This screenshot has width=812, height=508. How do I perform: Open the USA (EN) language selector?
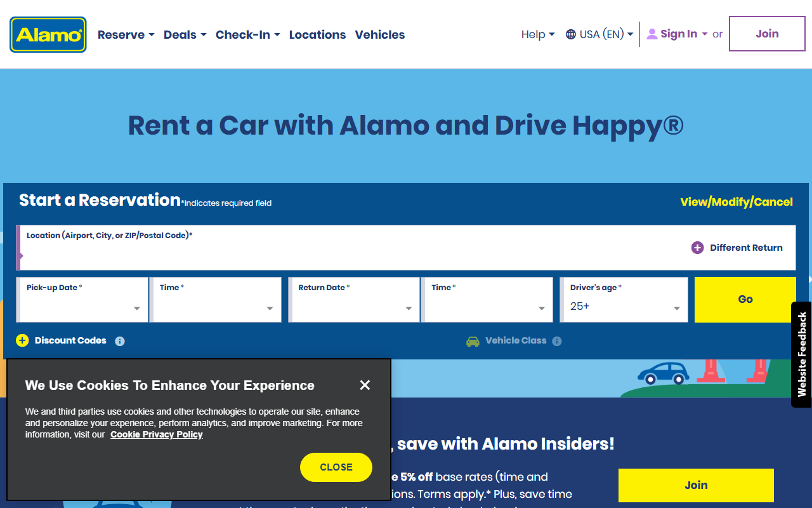click(599, 34)
